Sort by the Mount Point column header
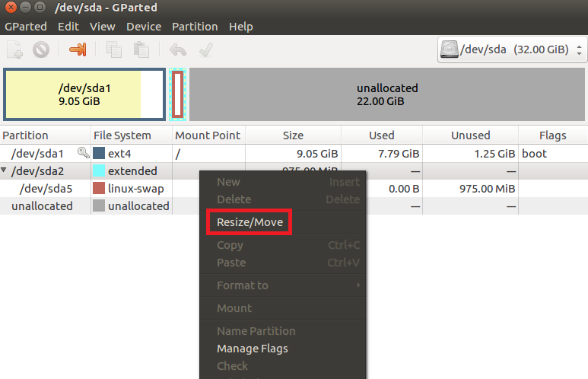Screen dimensions: 588x379 [x=209, y=135]
